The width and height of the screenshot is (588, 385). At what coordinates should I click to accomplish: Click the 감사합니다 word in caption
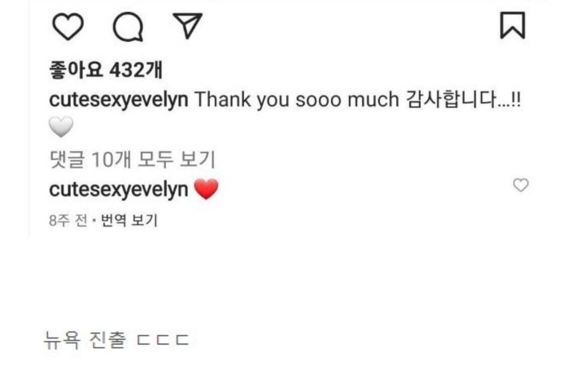[451, 99]
